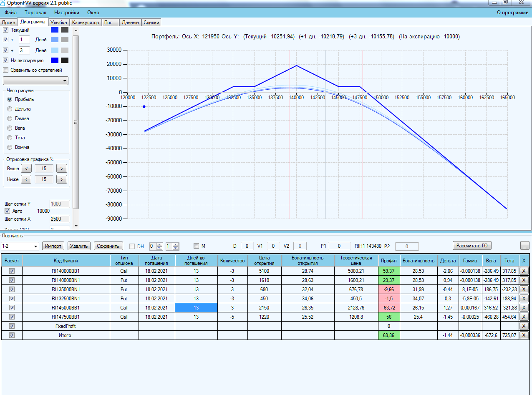This screenshot has width=532, height=395.
Task: Click the D value input field
Action: pos(247,246)
